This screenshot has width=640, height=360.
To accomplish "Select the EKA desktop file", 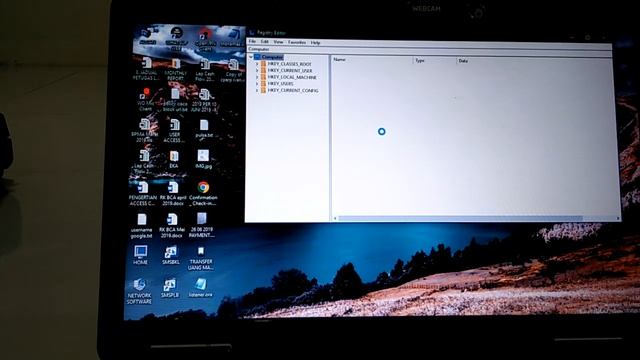I will pyautogui.click(x=174, y=160).
